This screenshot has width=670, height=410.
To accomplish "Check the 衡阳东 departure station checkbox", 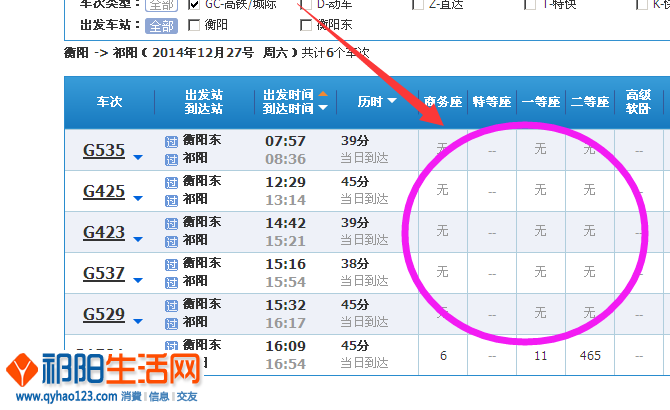I will (x=306, y=25).
